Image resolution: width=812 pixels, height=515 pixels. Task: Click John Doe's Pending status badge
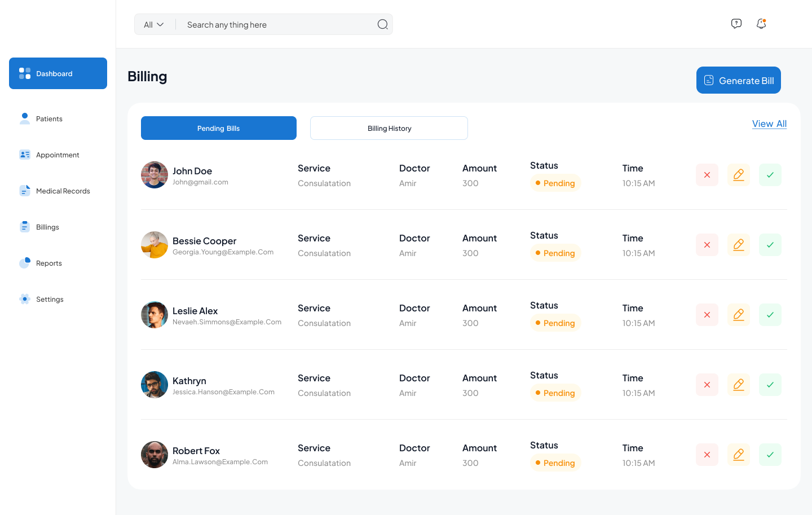click(x=555, y=183)
